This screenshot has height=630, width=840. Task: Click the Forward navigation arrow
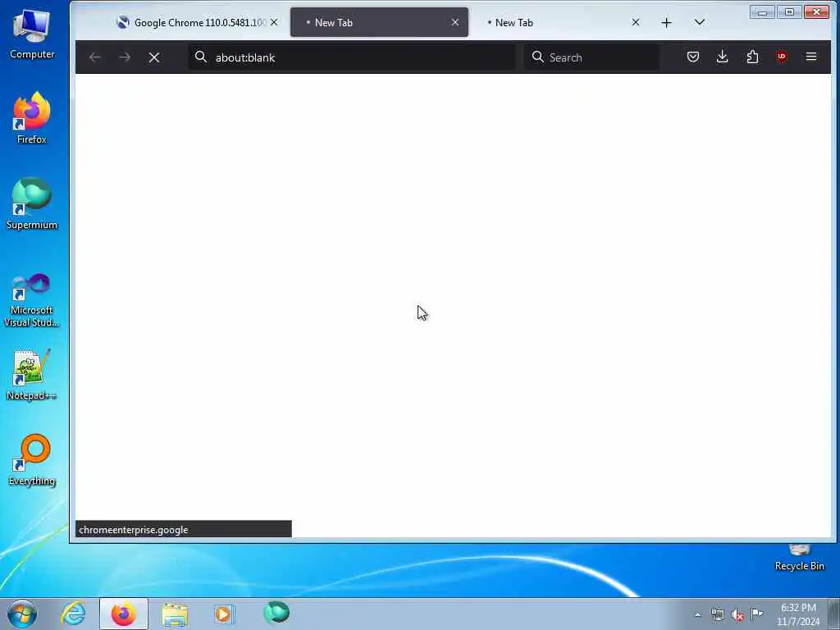tap(125, 57)
